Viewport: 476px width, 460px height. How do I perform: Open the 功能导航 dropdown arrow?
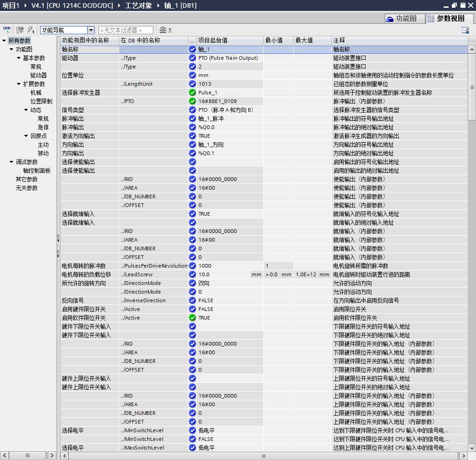coord(91,30)
